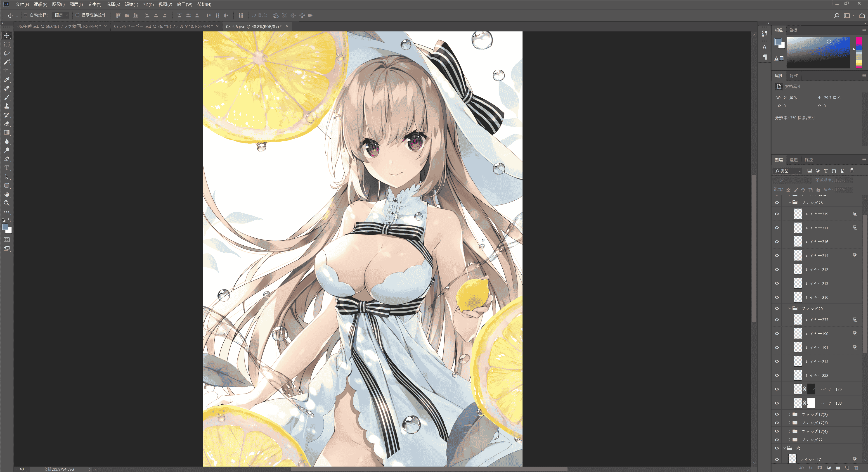This screenshot has height=472, width=868.
Task: Click the zoom percentage field in status bar
Action: 21,469
